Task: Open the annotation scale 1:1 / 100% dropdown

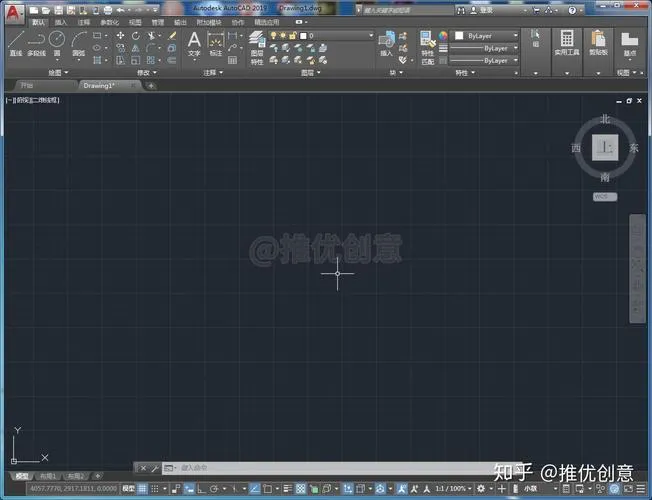Action: pos(453,488)
